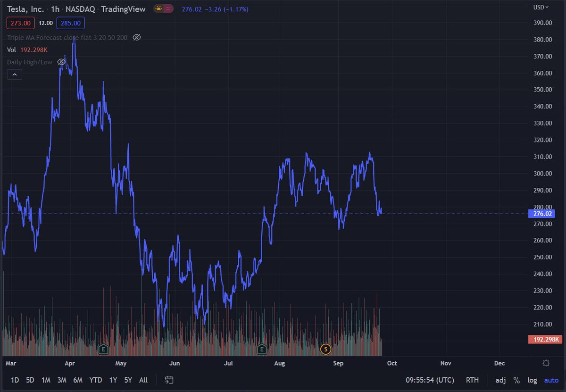This screenshot has width=566, height=392.
Task: Click the Aug label on time axis
Action: 280,363
